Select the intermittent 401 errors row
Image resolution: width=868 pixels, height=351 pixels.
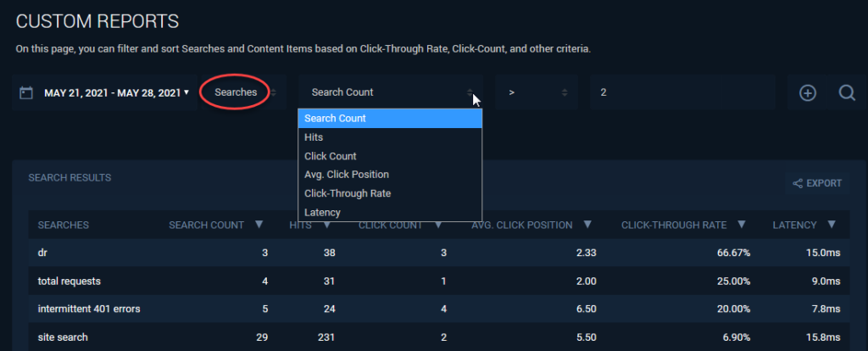click(x=439, y=309)
